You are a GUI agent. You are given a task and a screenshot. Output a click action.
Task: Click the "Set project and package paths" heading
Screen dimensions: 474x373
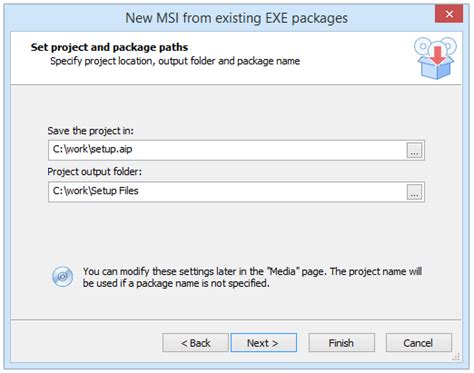click(x=109, y=47)
